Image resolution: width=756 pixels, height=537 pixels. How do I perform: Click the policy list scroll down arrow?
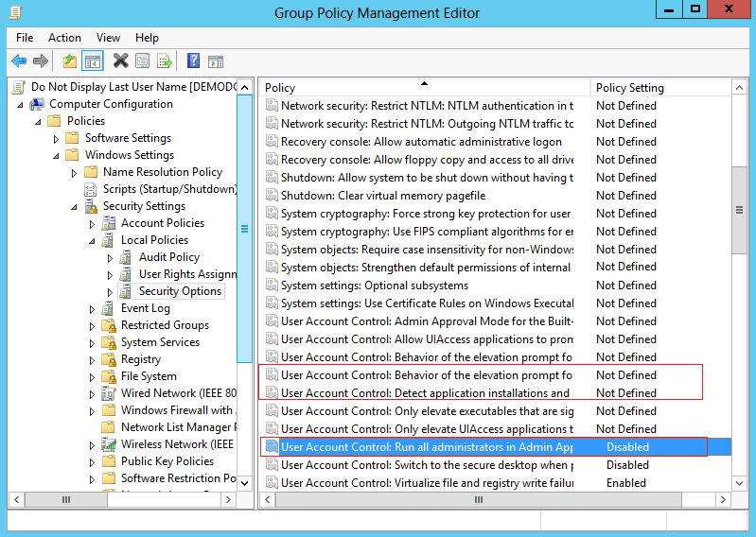(739, 482)
